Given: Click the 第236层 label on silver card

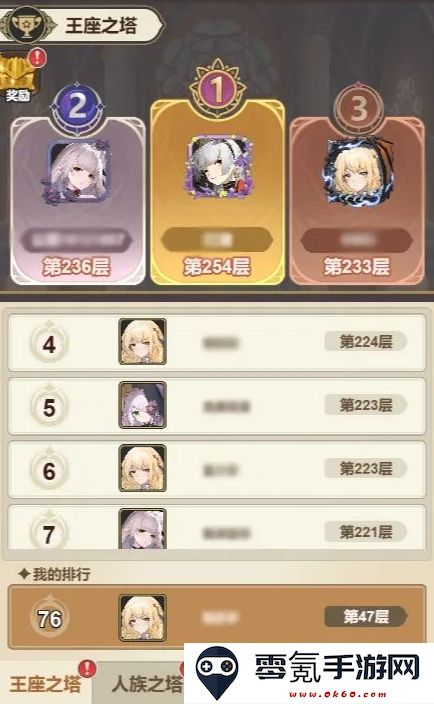Looking at the screenshot, I should click(x=76, y=267).
